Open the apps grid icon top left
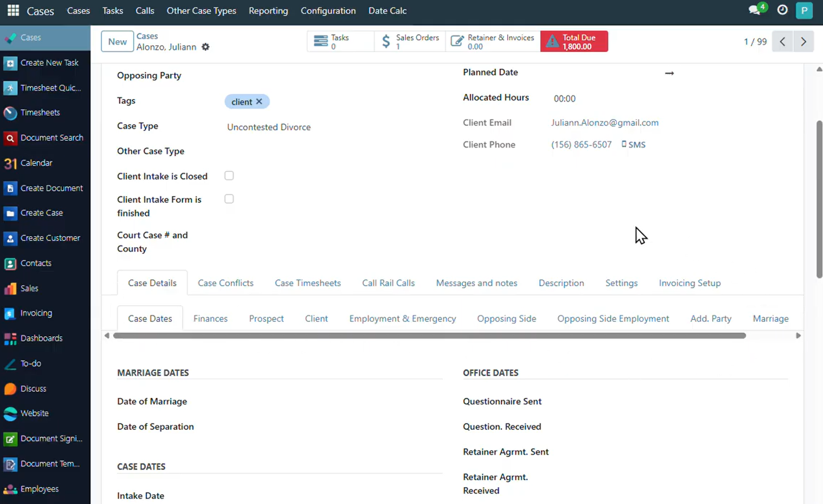Image resolution: width=823 pixels, height=504 pixels. tap(13, 10)
